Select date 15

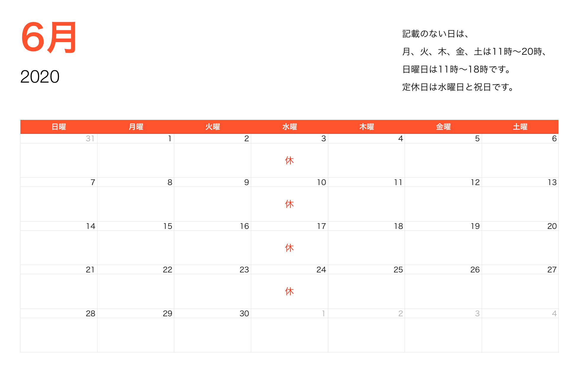(168, 226)
